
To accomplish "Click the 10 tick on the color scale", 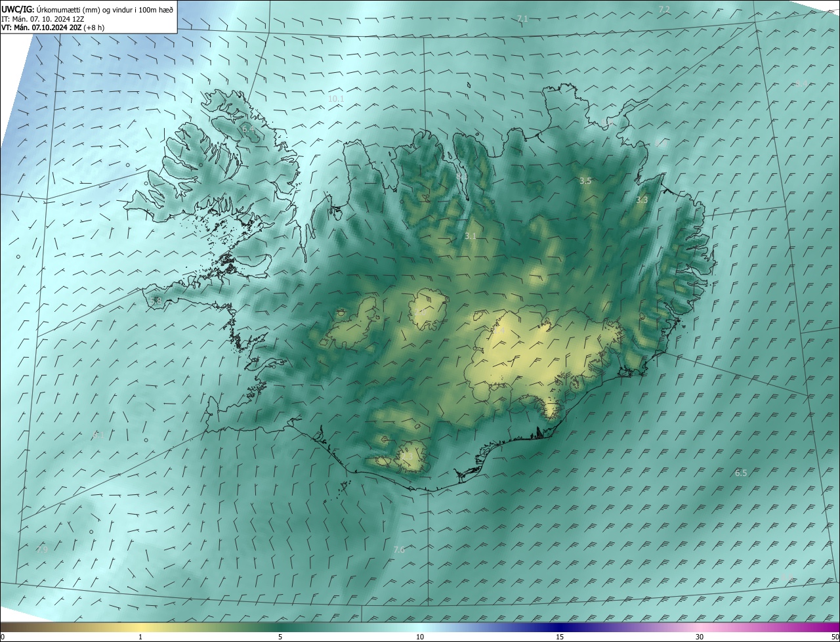I will click(x=420, y=637).
